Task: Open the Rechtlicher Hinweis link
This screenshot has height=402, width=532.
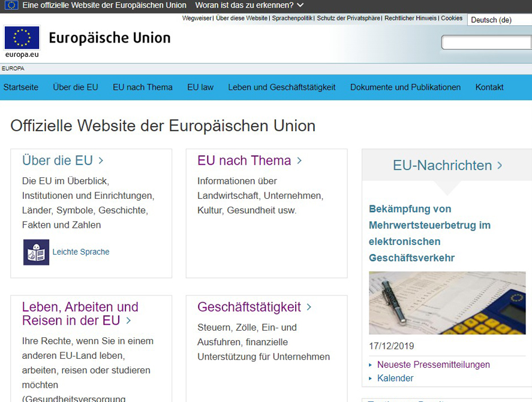Action: (410, 19)
